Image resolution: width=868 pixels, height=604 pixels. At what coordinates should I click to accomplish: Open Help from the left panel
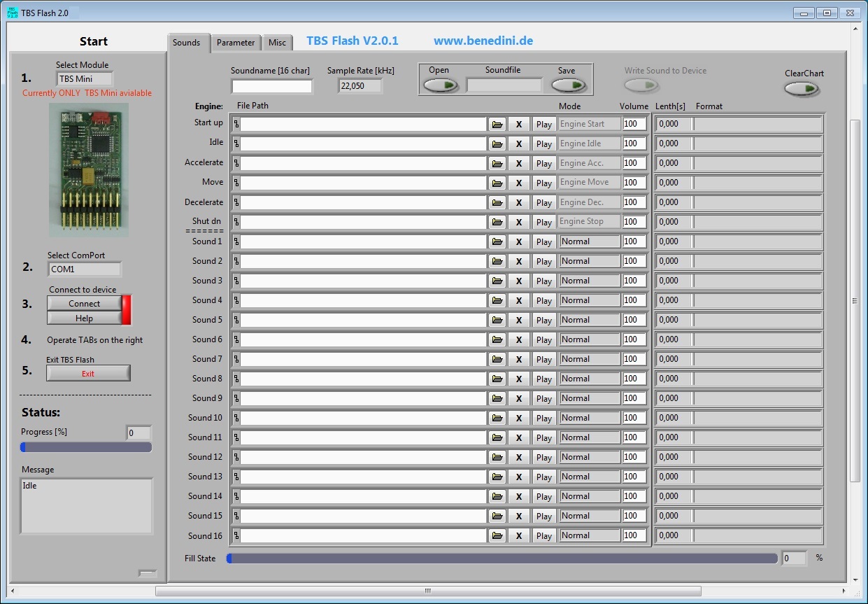tap(85, 318)
